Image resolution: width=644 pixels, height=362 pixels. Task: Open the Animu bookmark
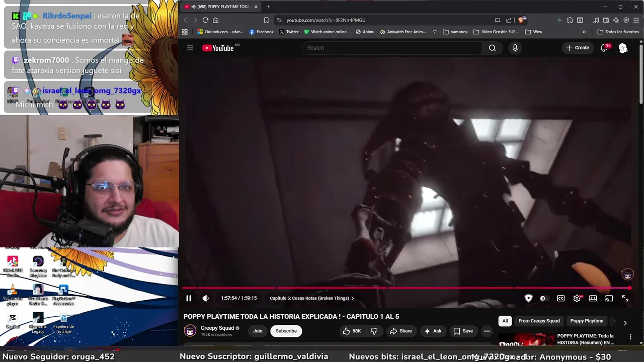point(365,32)
